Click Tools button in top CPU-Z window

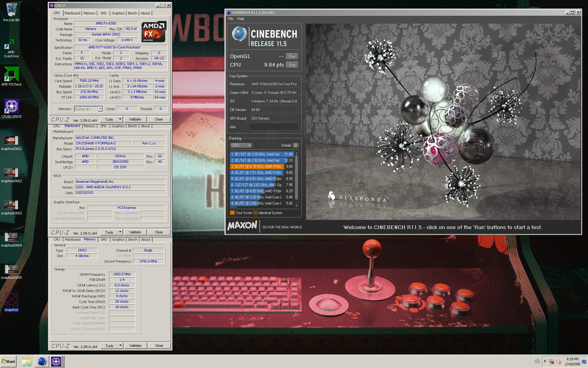[109, 120]
